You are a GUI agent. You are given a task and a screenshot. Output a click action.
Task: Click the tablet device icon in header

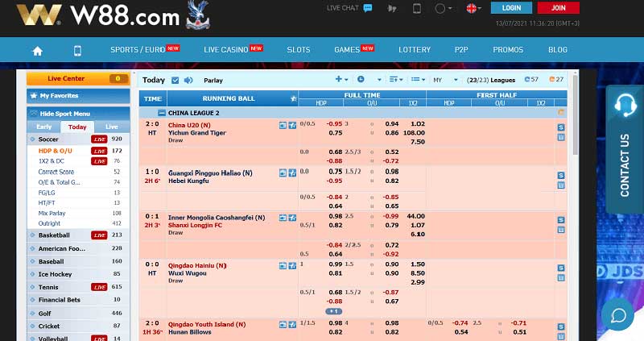416,8
